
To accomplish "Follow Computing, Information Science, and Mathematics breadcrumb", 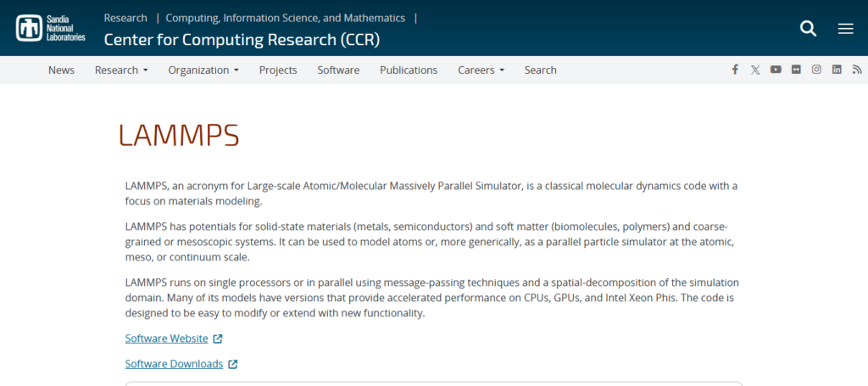I will click(286, 18).
